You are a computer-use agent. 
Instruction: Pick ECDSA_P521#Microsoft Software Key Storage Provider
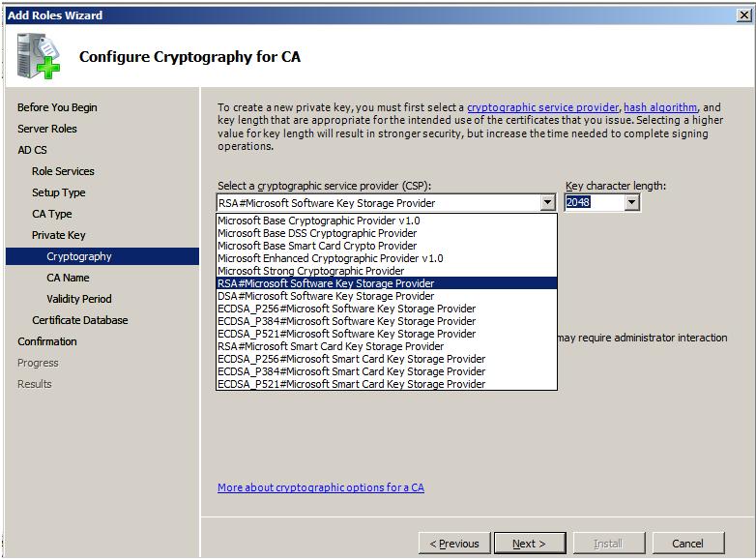387,334
